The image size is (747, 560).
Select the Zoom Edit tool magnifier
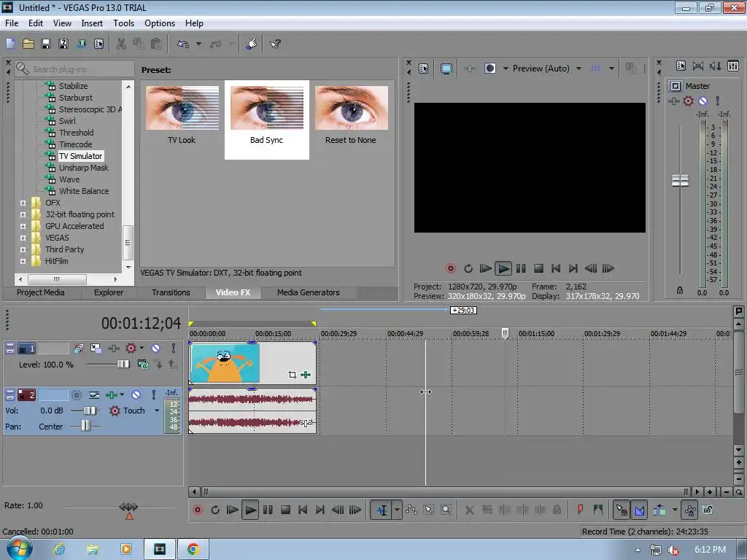pyautogui.click(x=446, y=510)
